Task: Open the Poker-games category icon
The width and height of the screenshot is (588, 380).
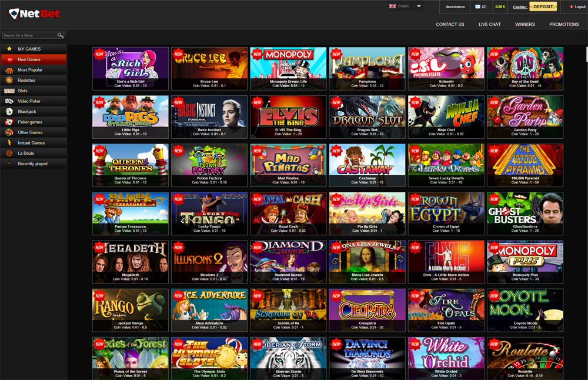Action: tap(9, 122)
